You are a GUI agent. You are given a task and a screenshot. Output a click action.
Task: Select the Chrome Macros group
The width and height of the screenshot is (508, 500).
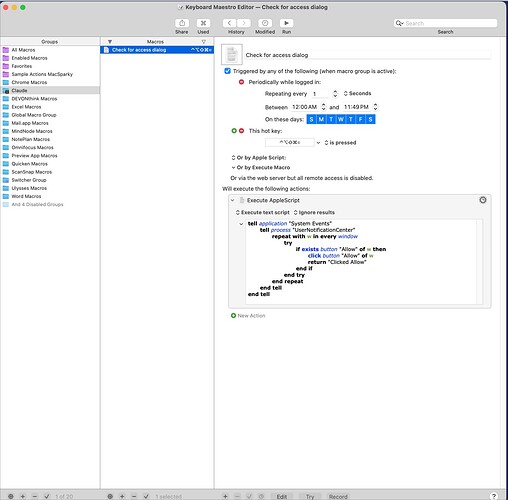coord(29,82)
